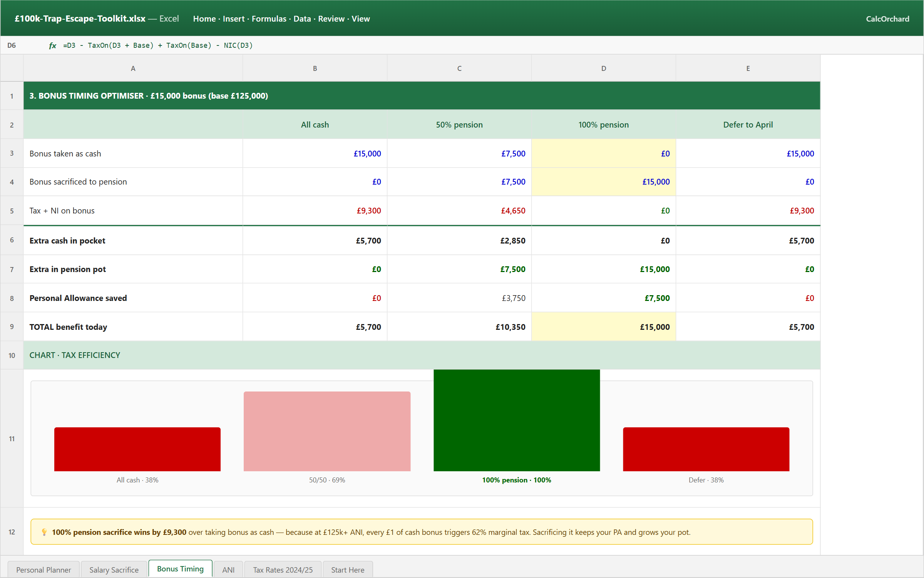Screen dimensions: 924x578
Task: Click the 'CHART · TAX EFFICIENCY' heading
Action: tap(422, 355)
